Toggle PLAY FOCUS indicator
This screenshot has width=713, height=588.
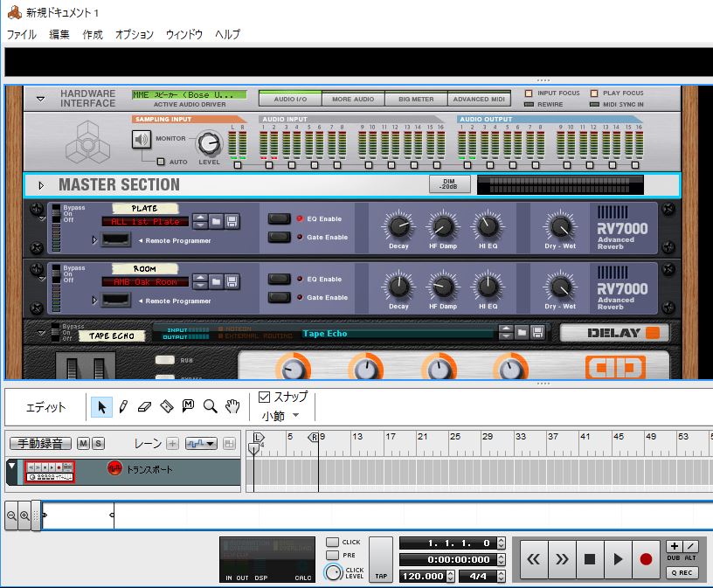(594, 93)
